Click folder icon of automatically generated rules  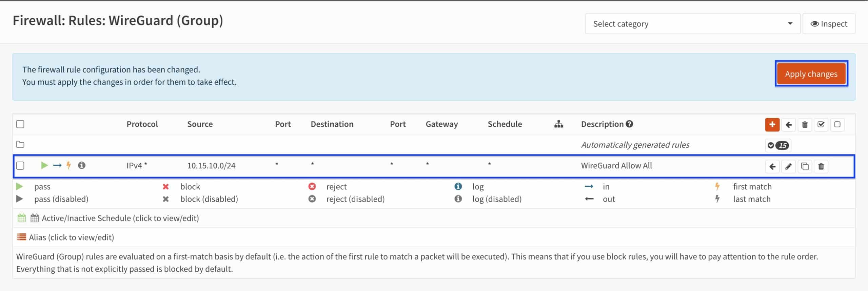(20, 144)
